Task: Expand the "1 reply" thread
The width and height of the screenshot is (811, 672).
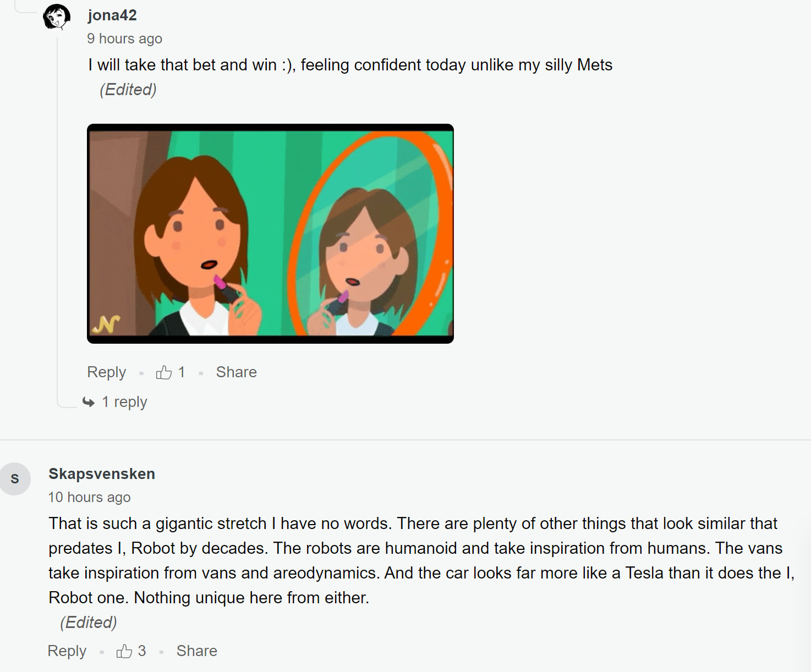Action: click(124, 402)
